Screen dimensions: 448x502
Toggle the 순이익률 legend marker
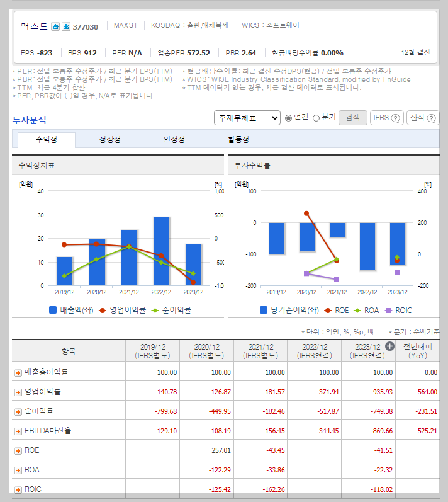(155, 311)
